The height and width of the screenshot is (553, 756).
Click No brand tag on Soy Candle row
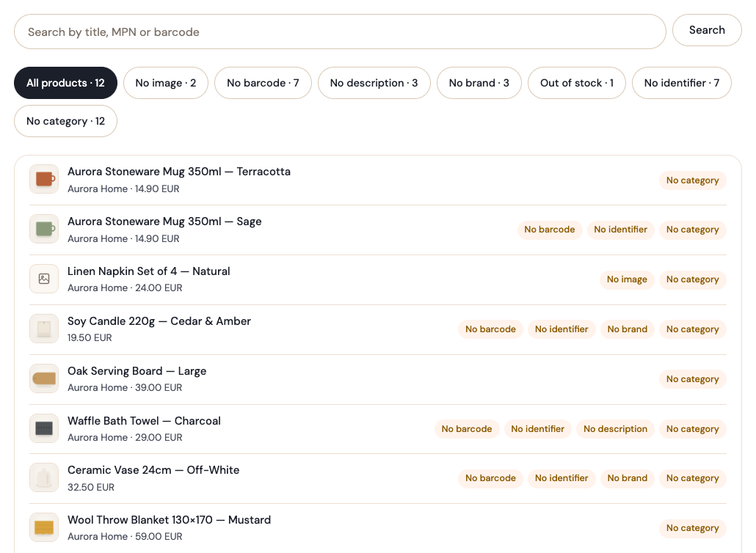point(628,329)
